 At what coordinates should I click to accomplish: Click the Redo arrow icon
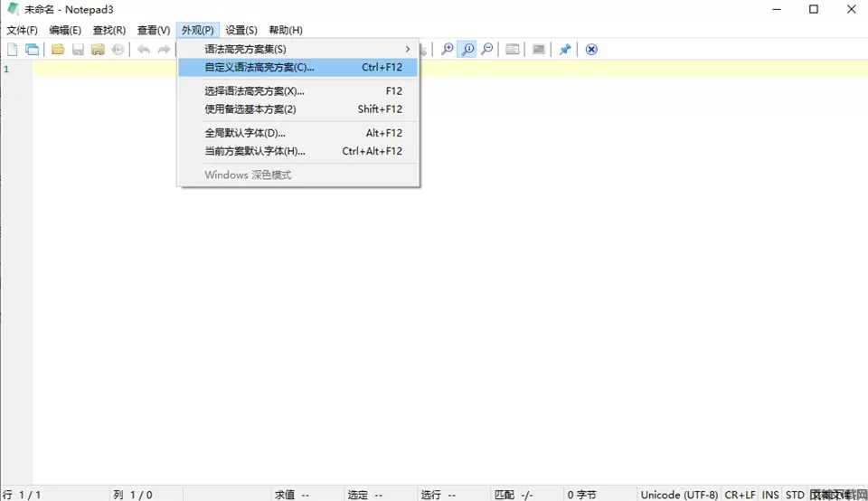coord(164,49)
